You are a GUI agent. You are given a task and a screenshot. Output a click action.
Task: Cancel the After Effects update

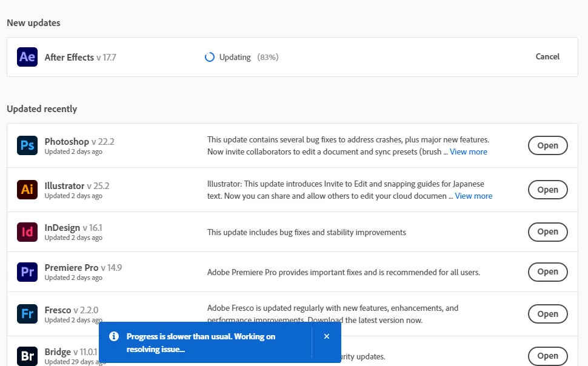(x=547, y=56)
